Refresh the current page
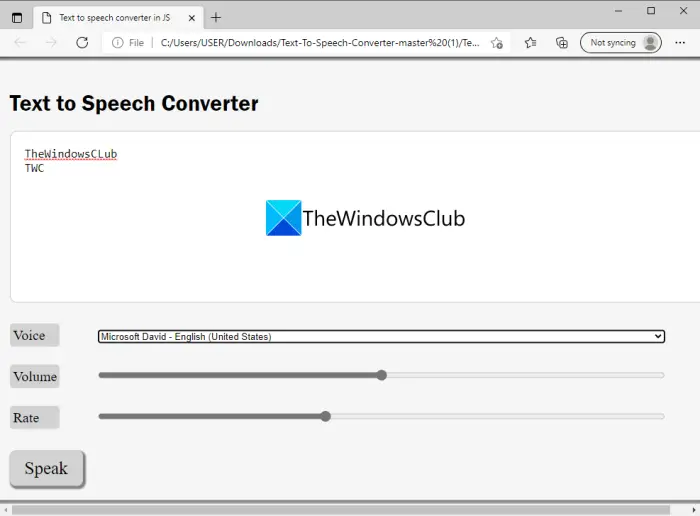This screenshot has width=700, height=516. [x=82, y=42]
